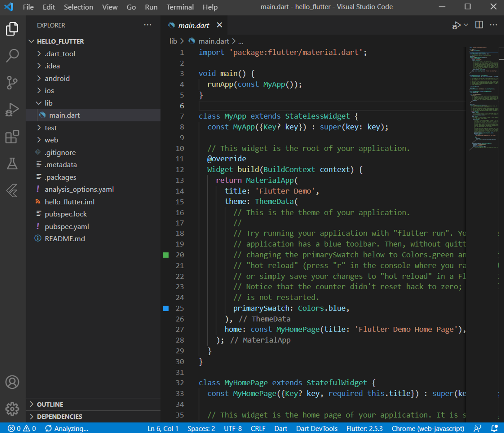
Task: Expand the DEPENDENCIES section
Action: point(93,416)
